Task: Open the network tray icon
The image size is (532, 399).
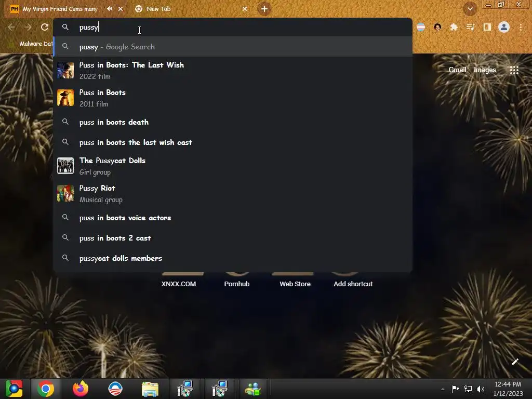Action: [x=468, y=389]
